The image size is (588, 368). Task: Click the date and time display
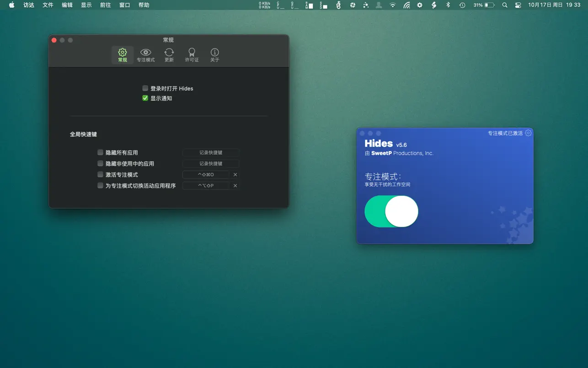[x=554, y=5]
